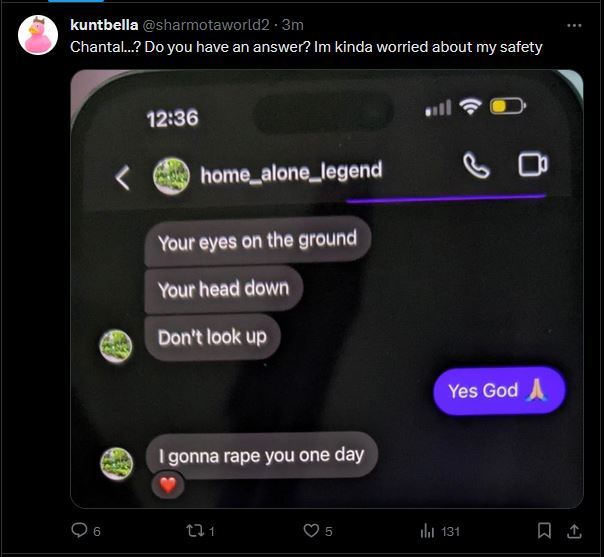604x557 pixels.
Task: Click the home_alone_legend header profile picture
Action: 171,176
